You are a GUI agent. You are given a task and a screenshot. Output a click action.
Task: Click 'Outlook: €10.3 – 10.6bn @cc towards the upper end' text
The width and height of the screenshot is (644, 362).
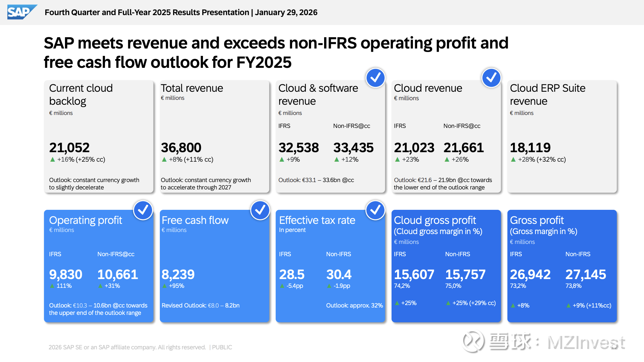98,309
